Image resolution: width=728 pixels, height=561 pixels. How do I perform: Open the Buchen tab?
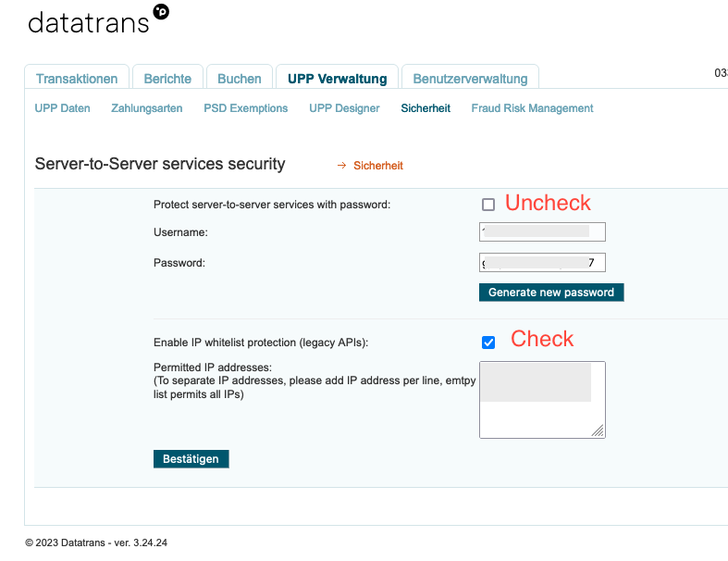point(240,79)
